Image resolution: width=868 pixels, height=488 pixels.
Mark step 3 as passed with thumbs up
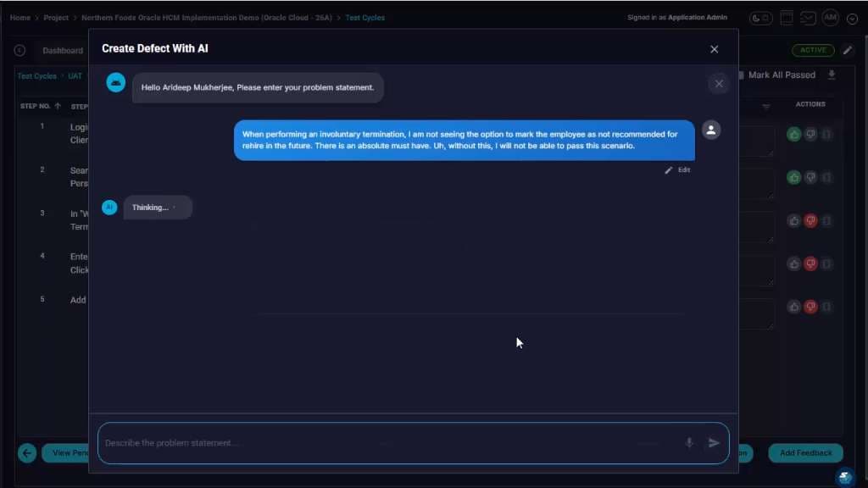[793, 221]
